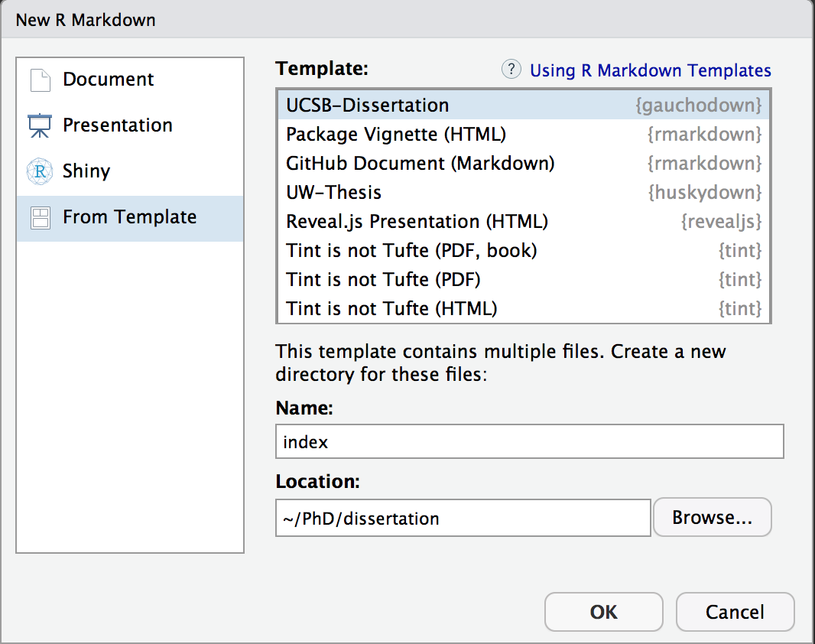815x644 pixels.
Task: Open the Using R Markdown Templates link
Action: pyautogui.click(x=651, y=70)
